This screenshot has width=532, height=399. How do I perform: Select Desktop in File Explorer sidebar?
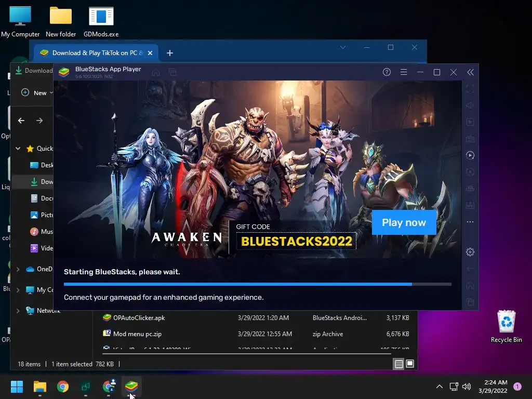coord(42,165)
